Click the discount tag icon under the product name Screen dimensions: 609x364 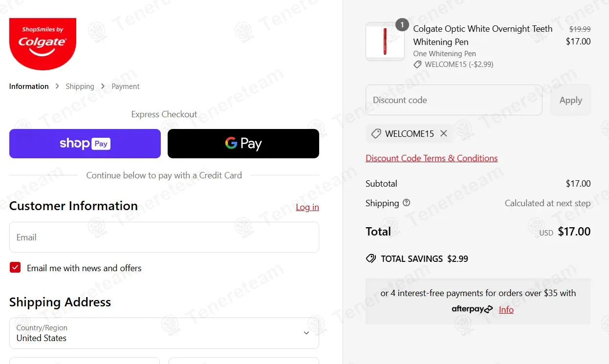(417, 64)
